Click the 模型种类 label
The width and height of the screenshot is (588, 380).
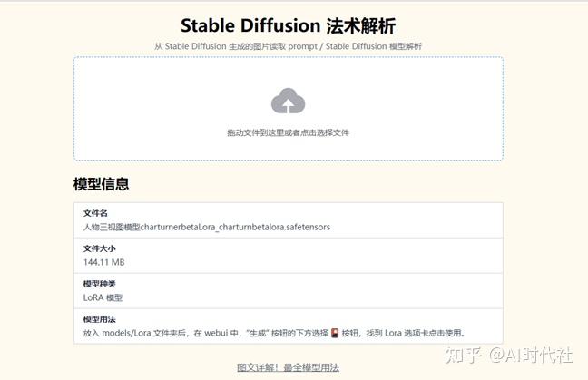(x=100, y=284)
